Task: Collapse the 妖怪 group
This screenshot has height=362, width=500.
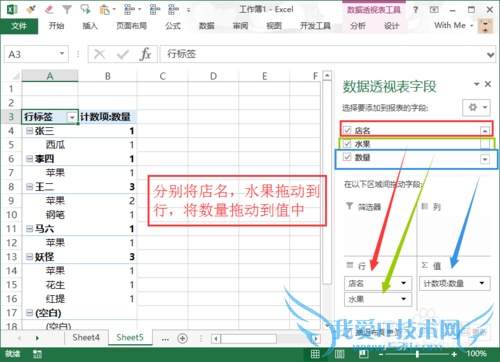Action: coord(30,257)
